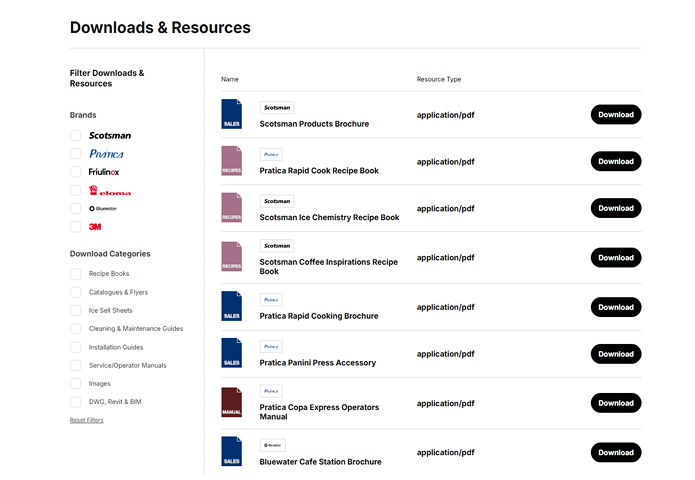Viewport: 695px width, 480px height.
Task: Click the Name column header
Action: point(230,79)
